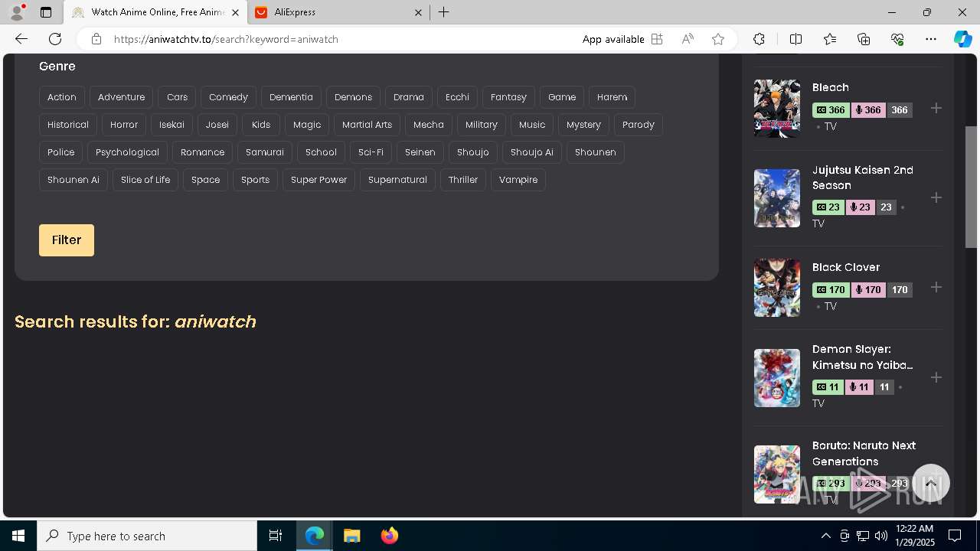980x551 pixels.
Task: Open Black Clover title link
Action: (x=846, y=267)
